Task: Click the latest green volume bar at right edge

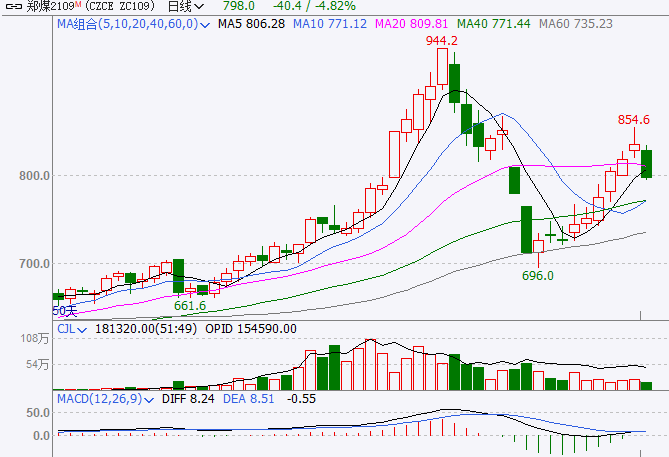Action: coord(646,386)
